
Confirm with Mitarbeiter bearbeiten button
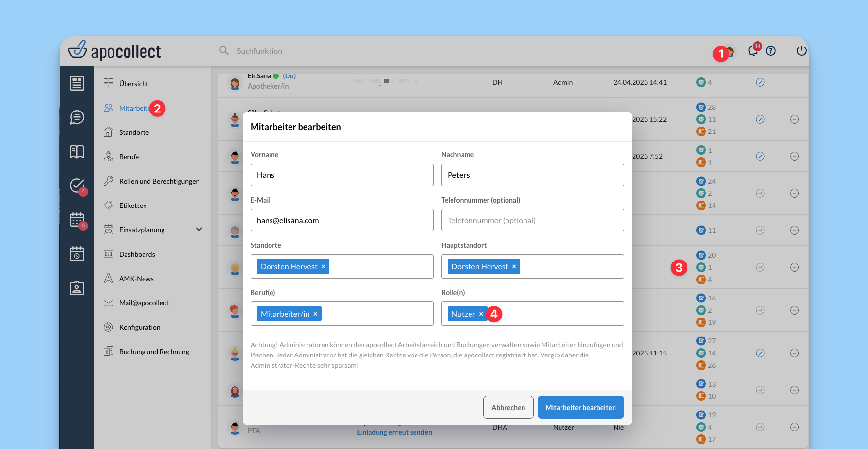[580, 407]
